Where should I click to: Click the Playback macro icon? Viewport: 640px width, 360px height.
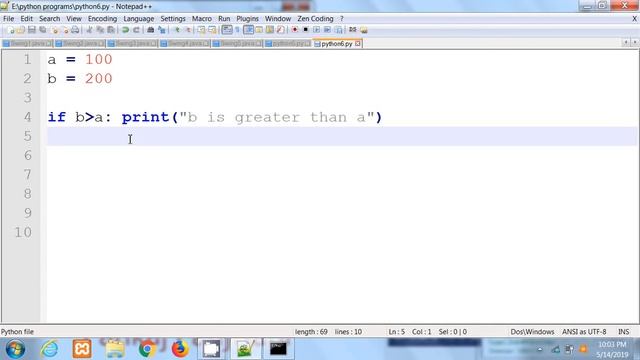pyautogui.click(x=317, y=30)
